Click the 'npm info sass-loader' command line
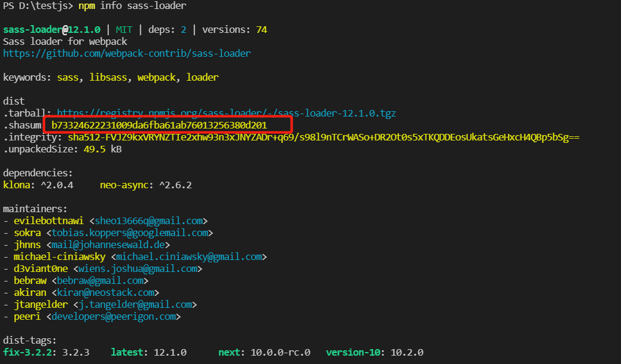Screen dimensions: 621x364 tap(132, 6)
